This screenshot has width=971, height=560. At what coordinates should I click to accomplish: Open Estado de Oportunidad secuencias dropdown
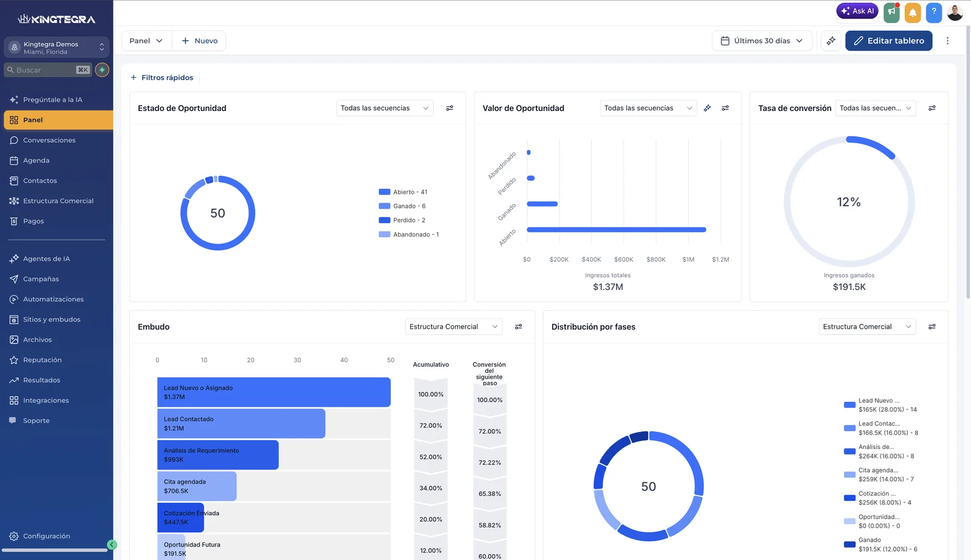pos(385,108)
